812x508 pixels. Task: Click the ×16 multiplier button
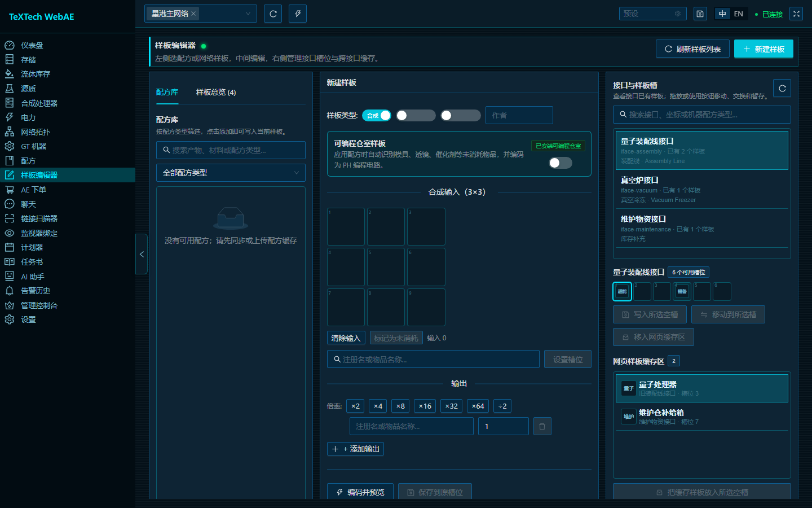tap(425, 406)
